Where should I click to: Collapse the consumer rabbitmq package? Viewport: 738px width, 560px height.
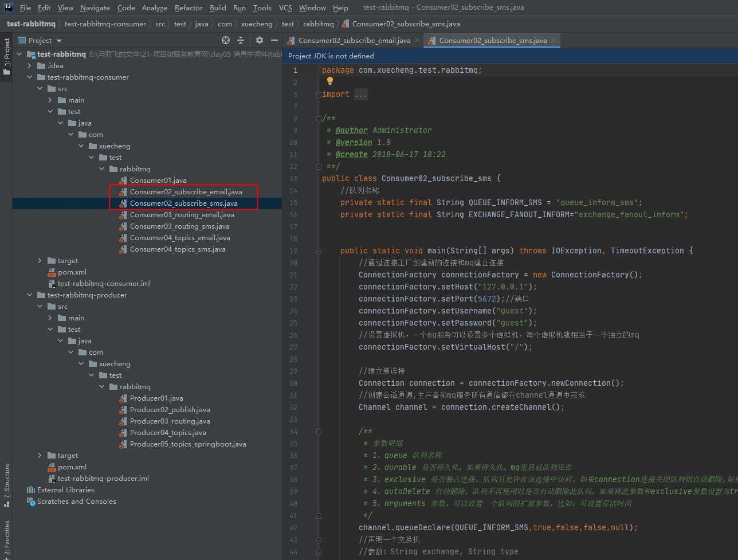(x=101, y=169)
